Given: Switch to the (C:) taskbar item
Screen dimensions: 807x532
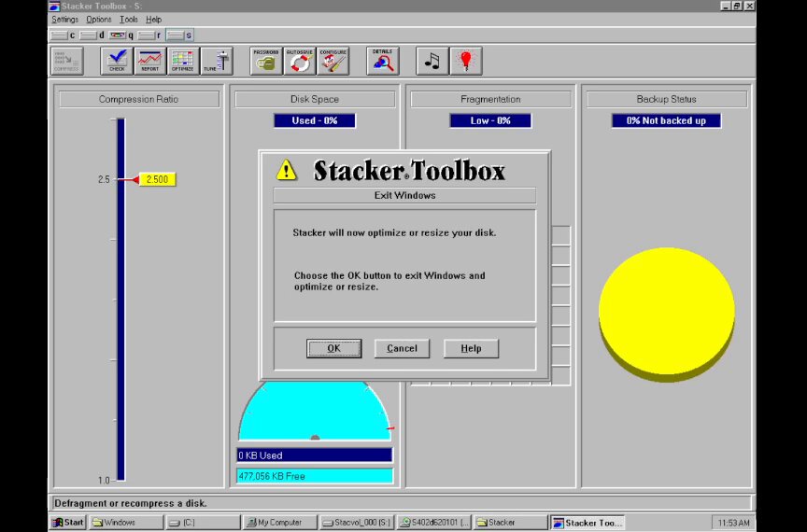Looking at the screenshot, I should [x=204, y=523].
